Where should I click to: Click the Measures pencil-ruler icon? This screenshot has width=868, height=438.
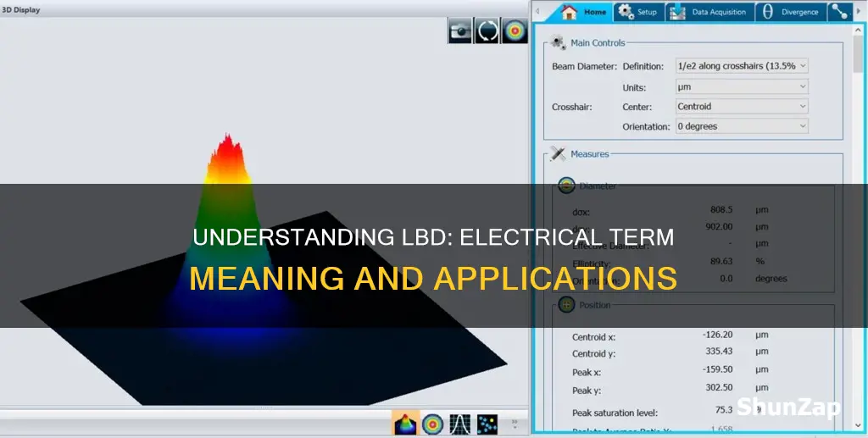click(x=558, y=153)
